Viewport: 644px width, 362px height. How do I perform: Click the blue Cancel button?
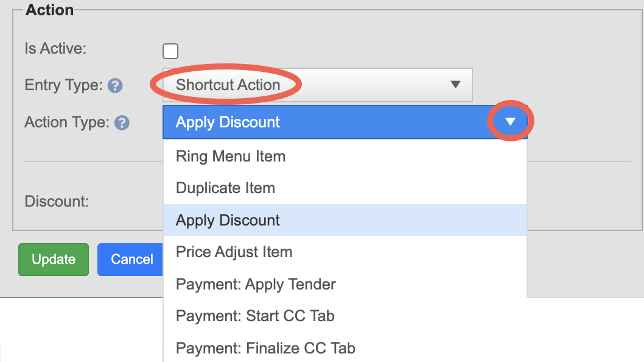[x=131, y=260]
